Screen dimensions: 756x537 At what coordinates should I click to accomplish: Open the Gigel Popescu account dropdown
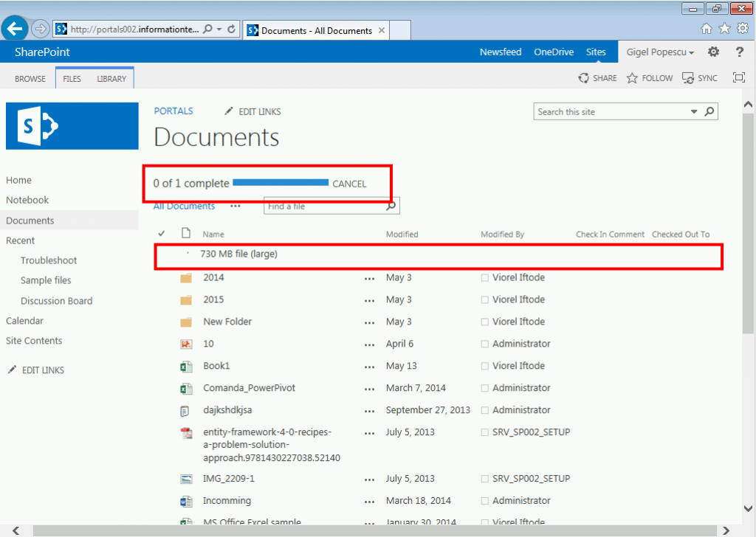tap(659, 52)
